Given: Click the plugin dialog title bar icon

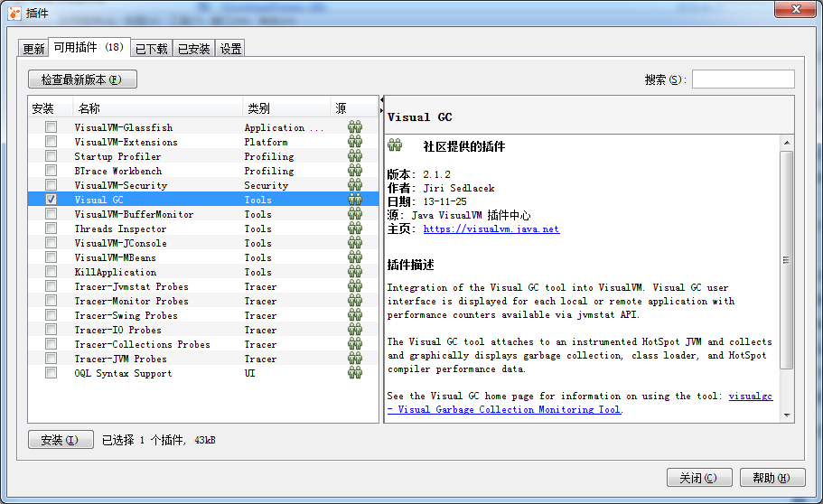Looking at the screenshot, I should (14, 14).
